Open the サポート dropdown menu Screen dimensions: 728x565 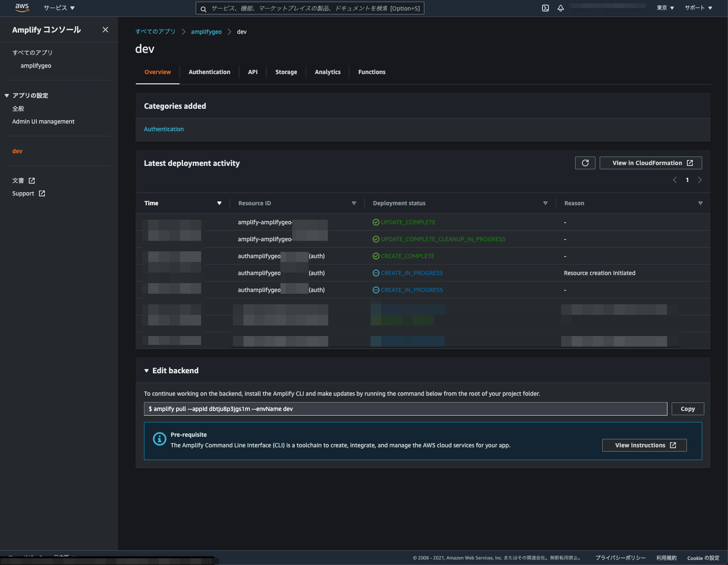[x=698, y=8]
